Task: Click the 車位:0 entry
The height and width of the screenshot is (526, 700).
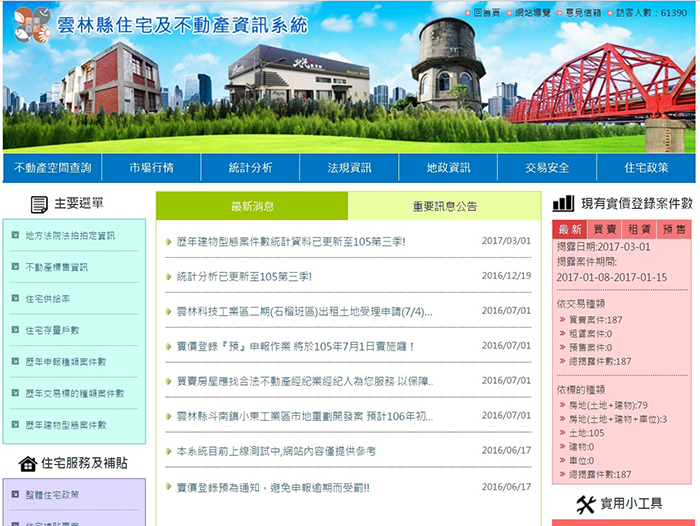Action: point(582,460)
